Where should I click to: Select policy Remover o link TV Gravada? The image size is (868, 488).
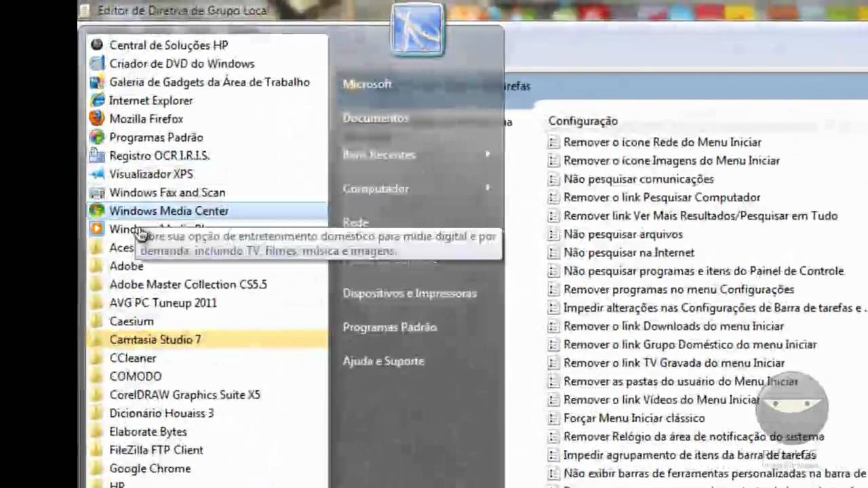pos(674,363)
